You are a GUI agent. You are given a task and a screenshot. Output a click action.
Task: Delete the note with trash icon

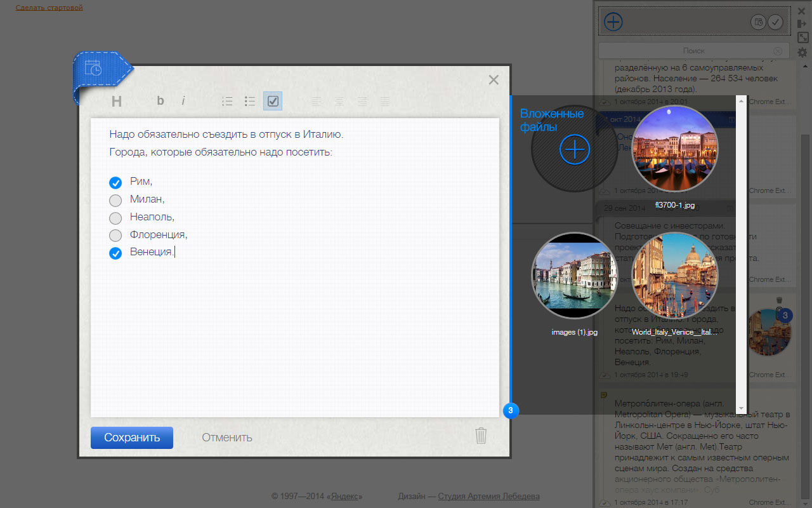[481, 436]
